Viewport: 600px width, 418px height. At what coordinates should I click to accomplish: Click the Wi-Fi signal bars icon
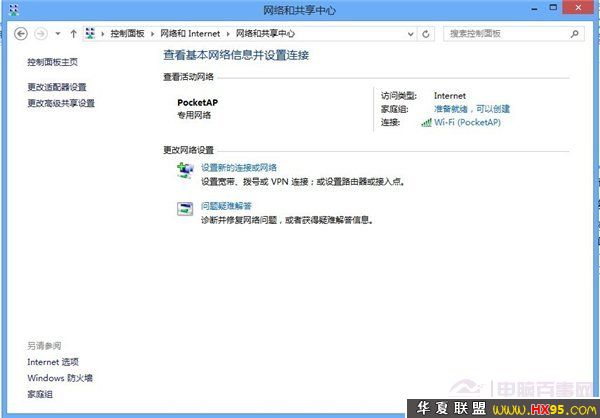tap(426, 122)
